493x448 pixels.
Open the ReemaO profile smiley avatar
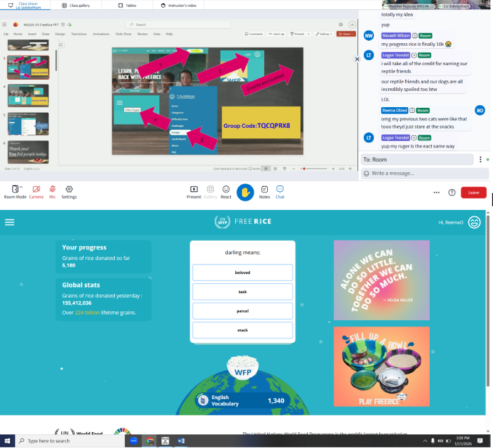pos(474,222)
